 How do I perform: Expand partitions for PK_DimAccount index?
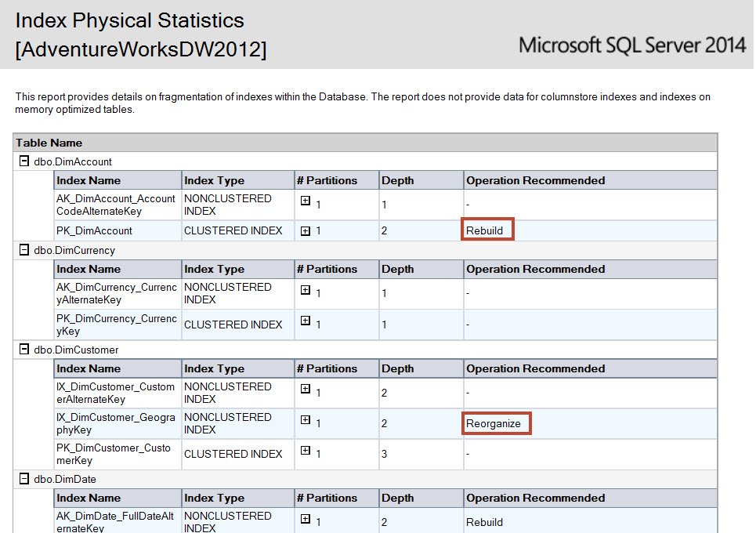point(306,231)
